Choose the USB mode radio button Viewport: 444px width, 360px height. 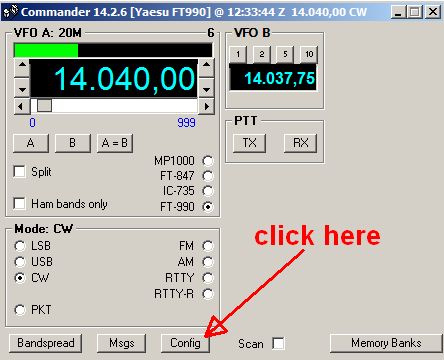coord(20,262)
